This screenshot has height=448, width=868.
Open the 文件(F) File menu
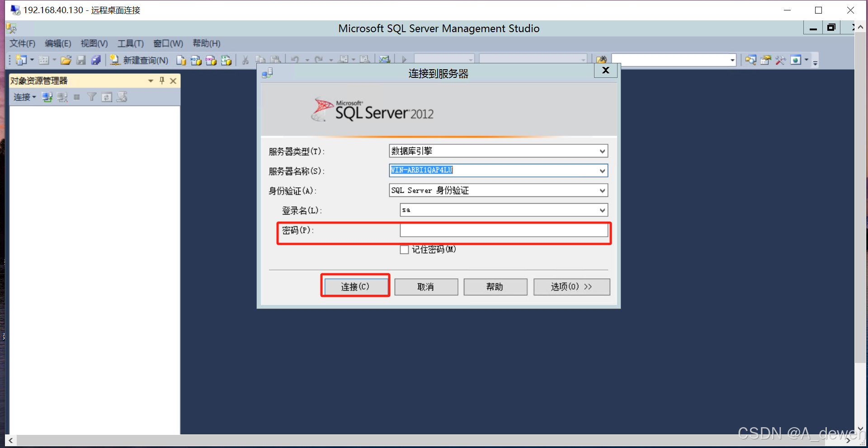click(x=23, y=43)
